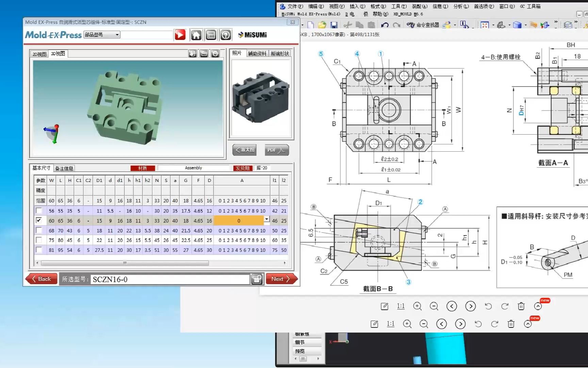
Task: Click the Back button
Action: (x=41, y=279)
